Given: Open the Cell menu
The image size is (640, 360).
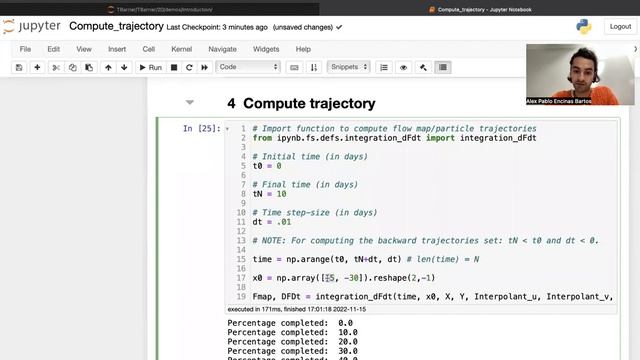Looking at the screenshot, I should [149, 49].
